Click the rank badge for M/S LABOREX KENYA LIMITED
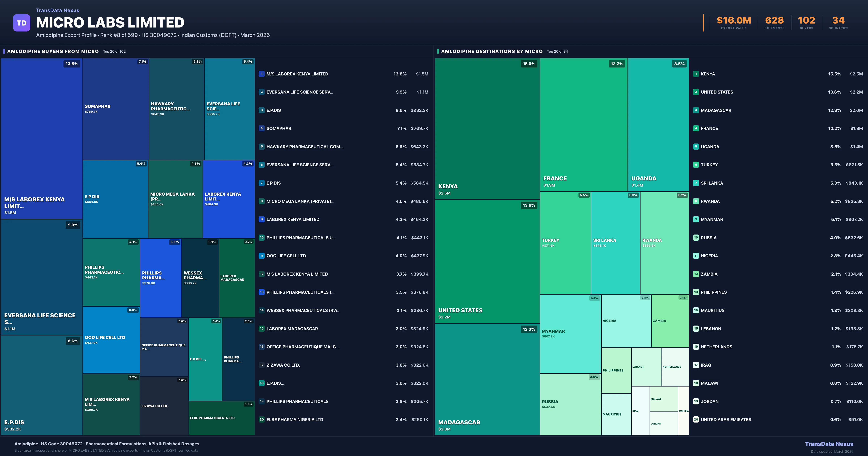This screenshot has height=456, width=868. point(261,74)
